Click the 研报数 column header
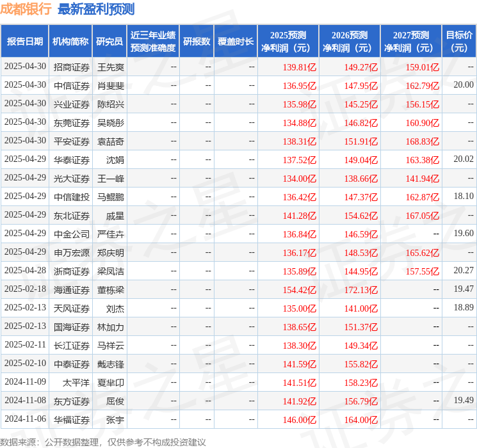 [197, 42]
